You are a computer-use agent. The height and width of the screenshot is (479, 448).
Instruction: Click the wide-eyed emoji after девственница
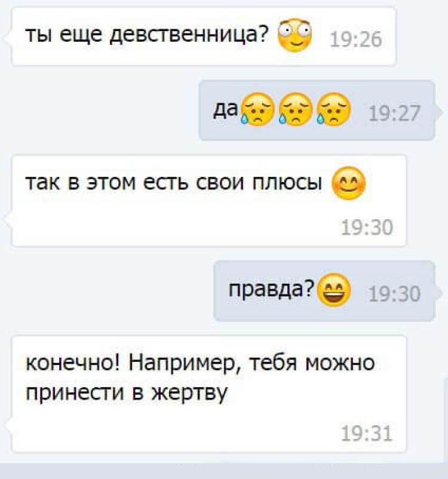click(x=294, y=35)
